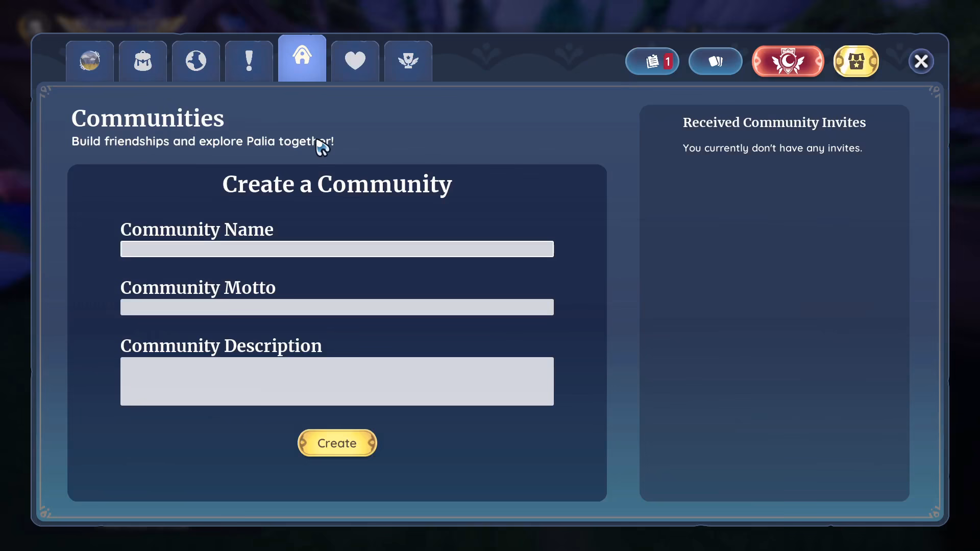
Task: Open the gold premium store button
Action: (x=856, y=61)
